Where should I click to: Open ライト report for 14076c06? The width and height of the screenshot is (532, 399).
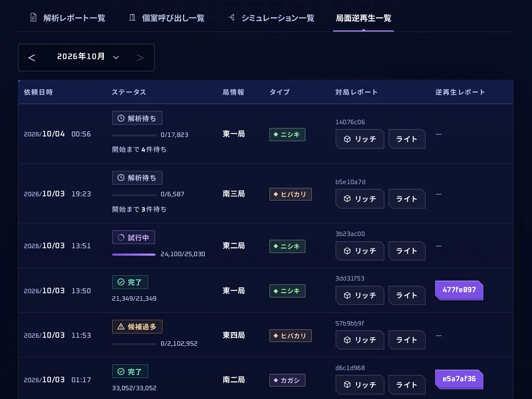tap(407, 139)
